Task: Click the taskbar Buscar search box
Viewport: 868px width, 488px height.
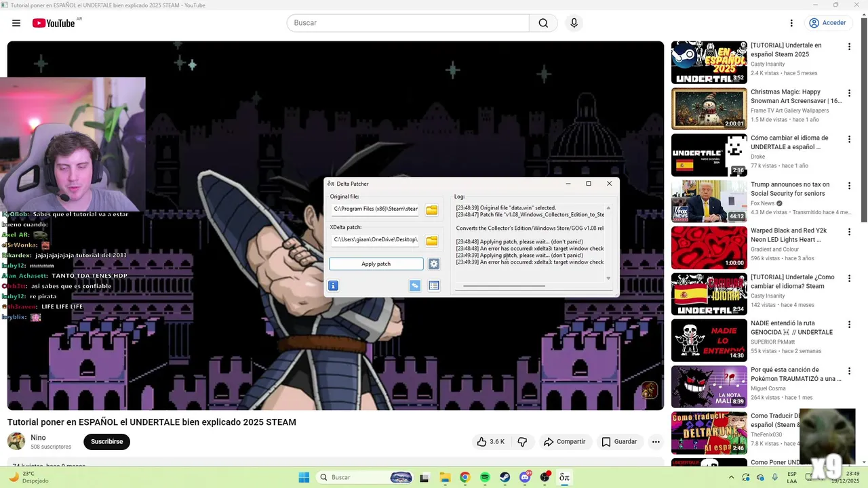Action: point(366,477)
